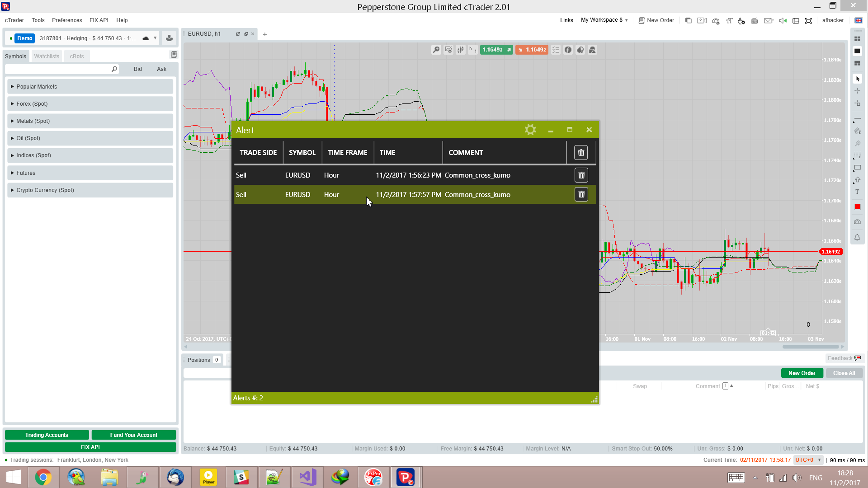Toggle full screen mode icon
This screenshot has height=488, width=868.
pos(808,20)
